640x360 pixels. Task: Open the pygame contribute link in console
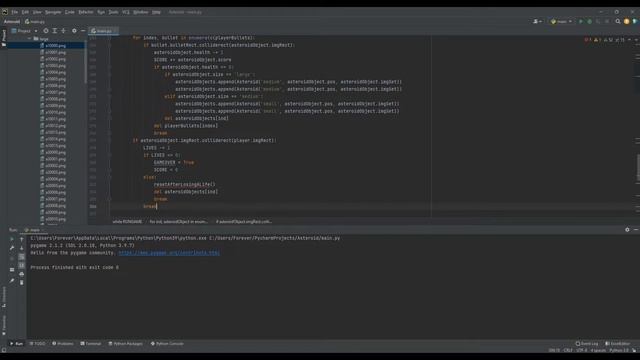[x=169, y=253]
